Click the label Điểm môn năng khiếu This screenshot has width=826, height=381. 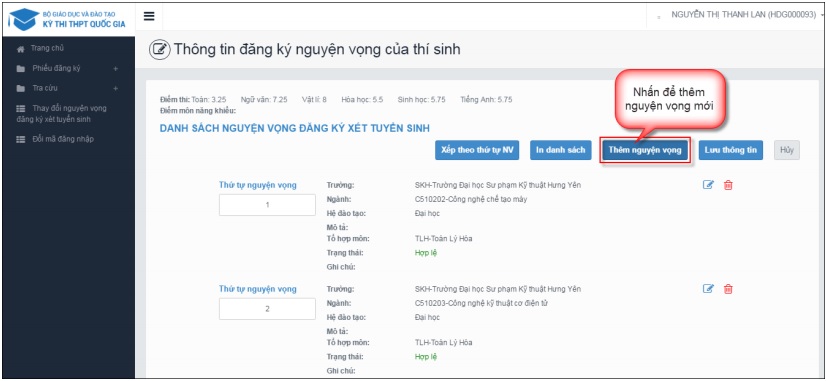(x=198, y=111)
